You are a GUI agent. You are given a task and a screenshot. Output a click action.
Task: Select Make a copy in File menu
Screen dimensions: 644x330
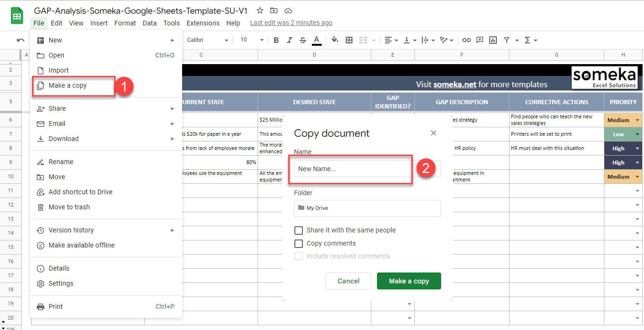pyautogui.click(x=106, y=85)
